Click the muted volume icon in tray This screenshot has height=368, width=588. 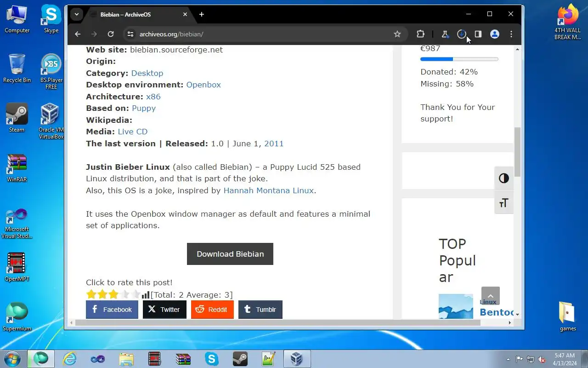(542, 359)
